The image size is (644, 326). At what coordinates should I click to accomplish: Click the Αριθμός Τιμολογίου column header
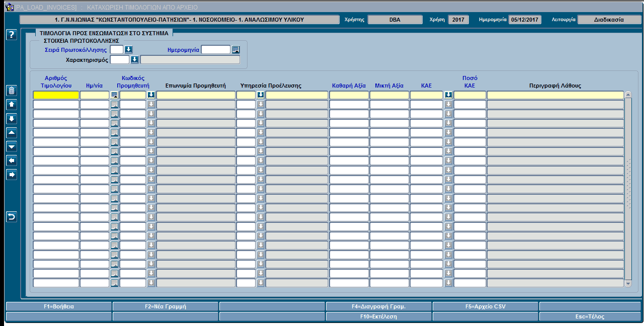[56, 82]
